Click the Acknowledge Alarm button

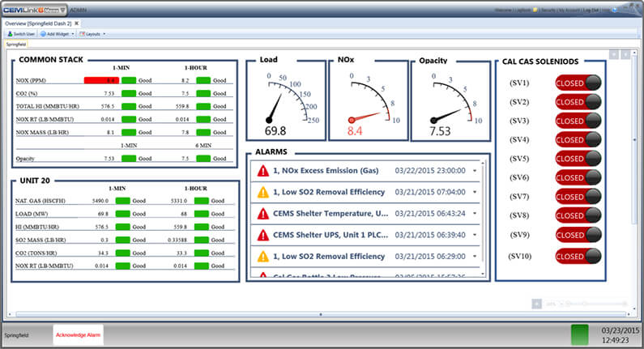point(78,335)
